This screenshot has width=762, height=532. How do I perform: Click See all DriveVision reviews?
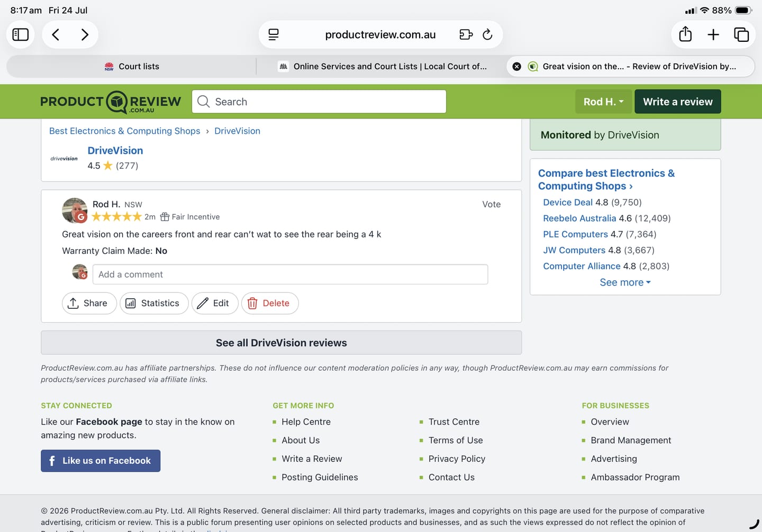click(282, 343)
